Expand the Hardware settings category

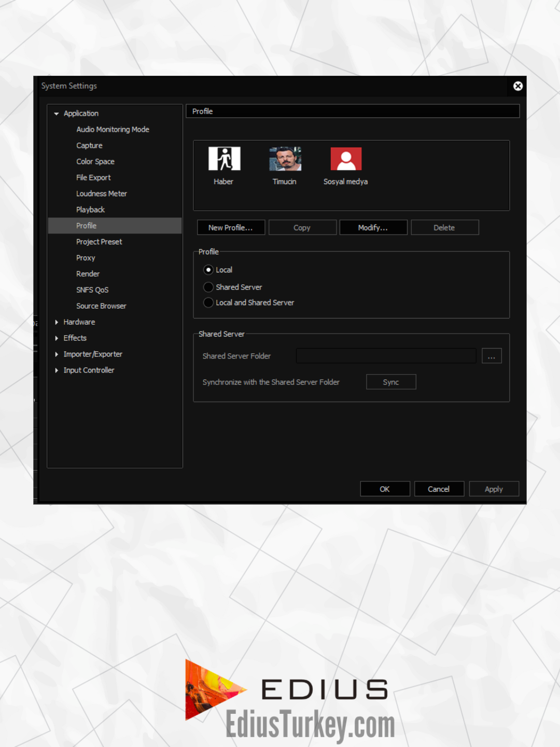point(57,322)
